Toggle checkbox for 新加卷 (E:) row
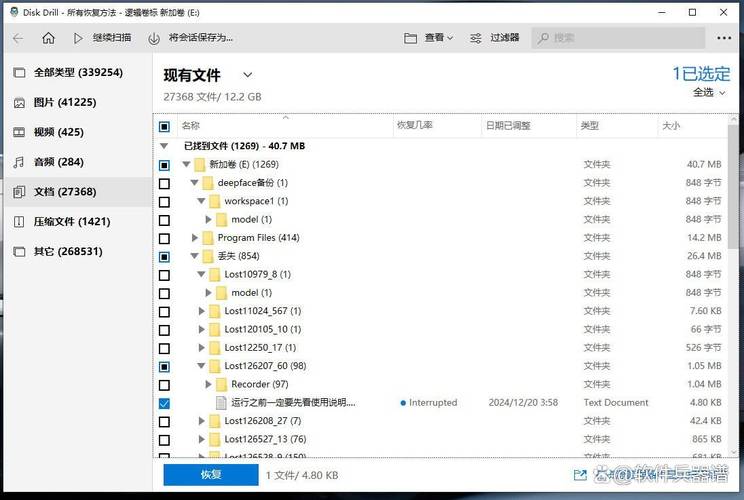Screen dimensions: 744x500 coord(164,165)
